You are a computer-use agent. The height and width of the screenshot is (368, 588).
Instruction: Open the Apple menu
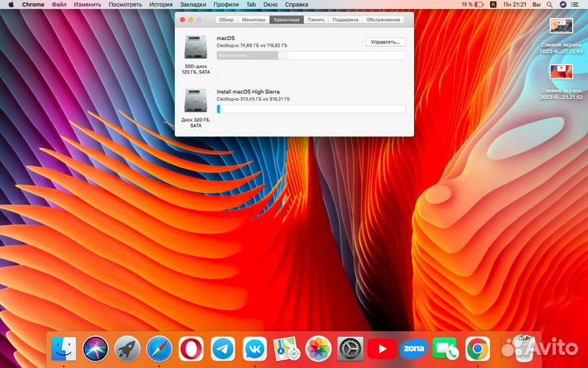point(11,5)
